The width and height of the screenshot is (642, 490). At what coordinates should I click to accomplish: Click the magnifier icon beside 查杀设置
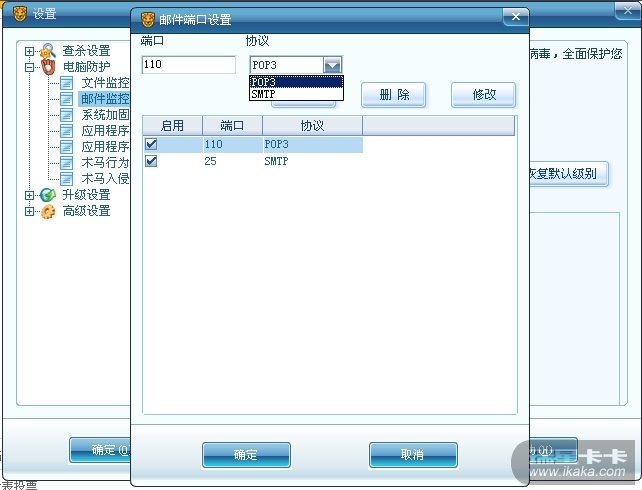(48, 51)
